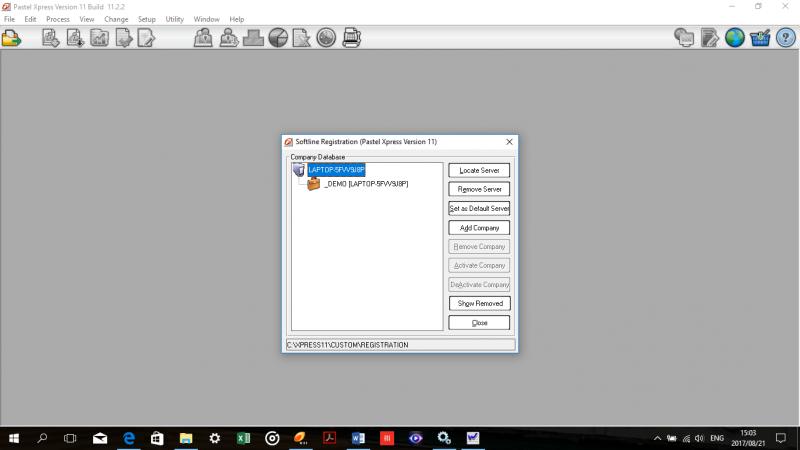Click the server shield icon in tree

(298, 170)
